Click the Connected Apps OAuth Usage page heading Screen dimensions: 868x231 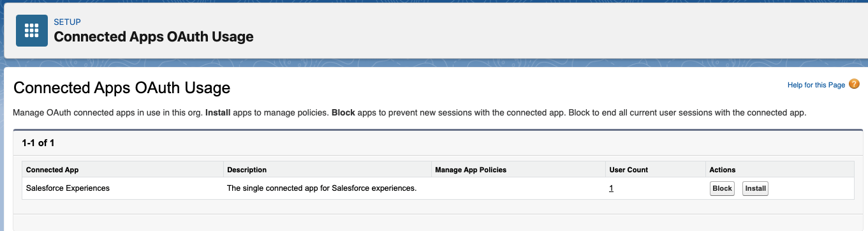tap(122, 87)
